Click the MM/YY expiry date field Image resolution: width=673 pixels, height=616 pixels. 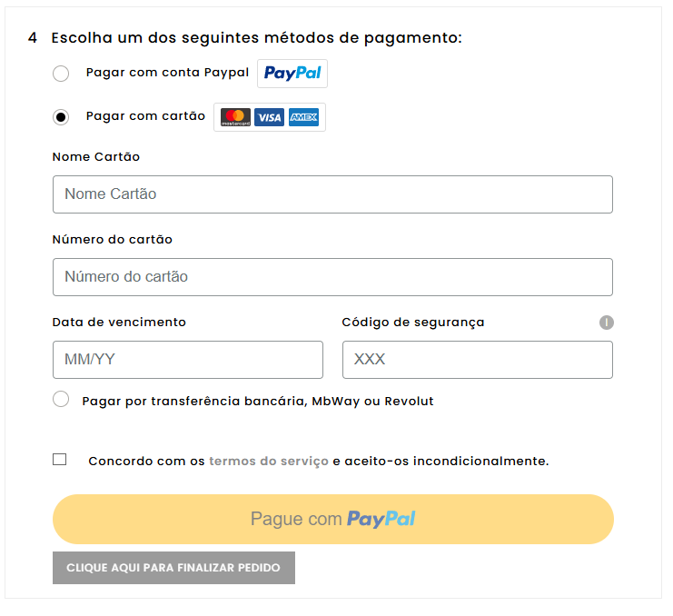click(x=187, y=360)
